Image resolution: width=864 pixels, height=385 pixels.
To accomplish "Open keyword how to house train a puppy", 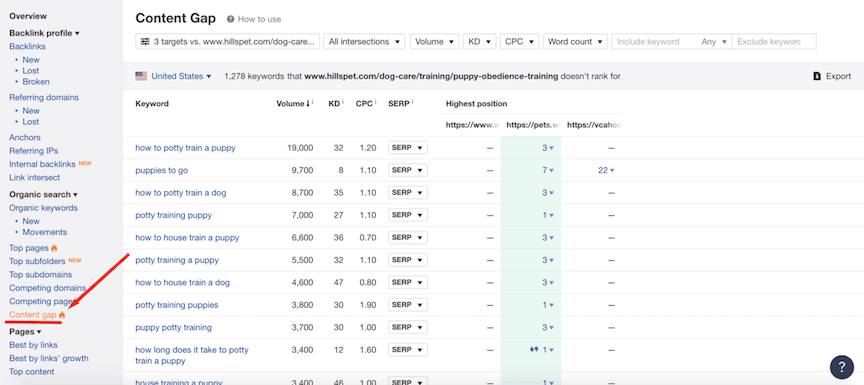I will pyautogui.click(x=187, y=237).
